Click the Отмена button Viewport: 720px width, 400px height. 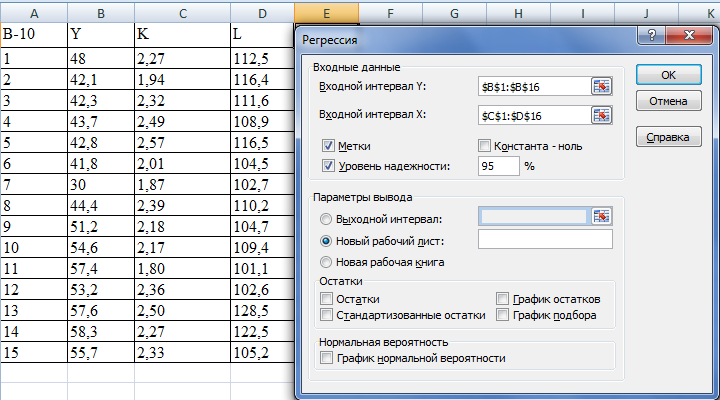point(669,101)
